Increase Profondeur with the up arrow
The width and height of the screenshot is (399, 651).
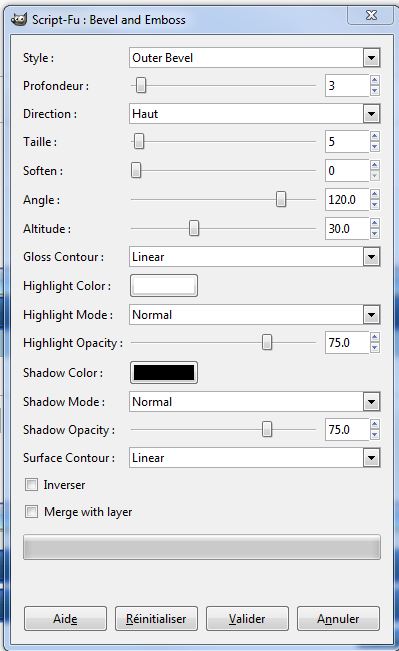375,81
